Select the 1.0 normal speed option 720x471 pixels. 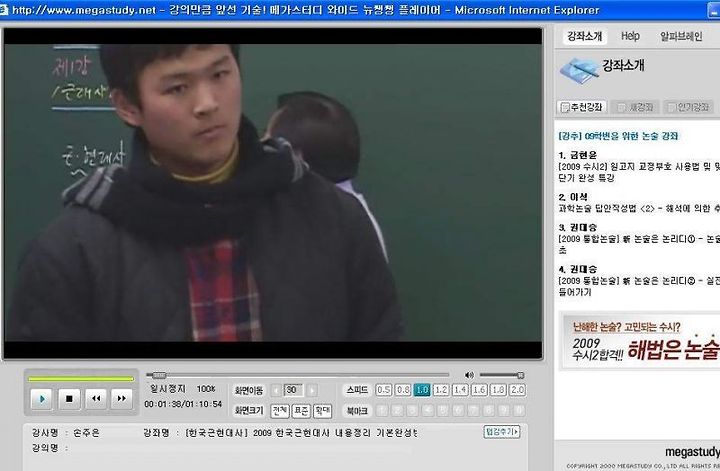coord(422,390)
